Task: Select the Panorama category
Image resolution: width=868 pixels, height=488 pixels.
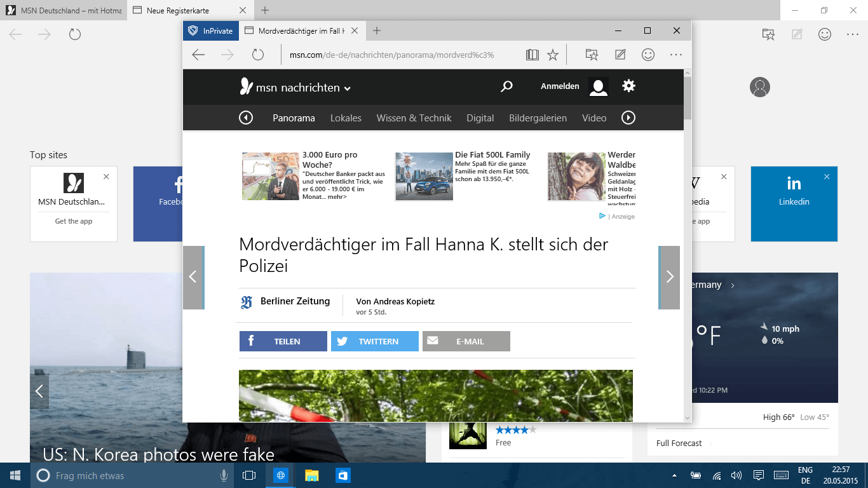Action: tap(294, 118)
